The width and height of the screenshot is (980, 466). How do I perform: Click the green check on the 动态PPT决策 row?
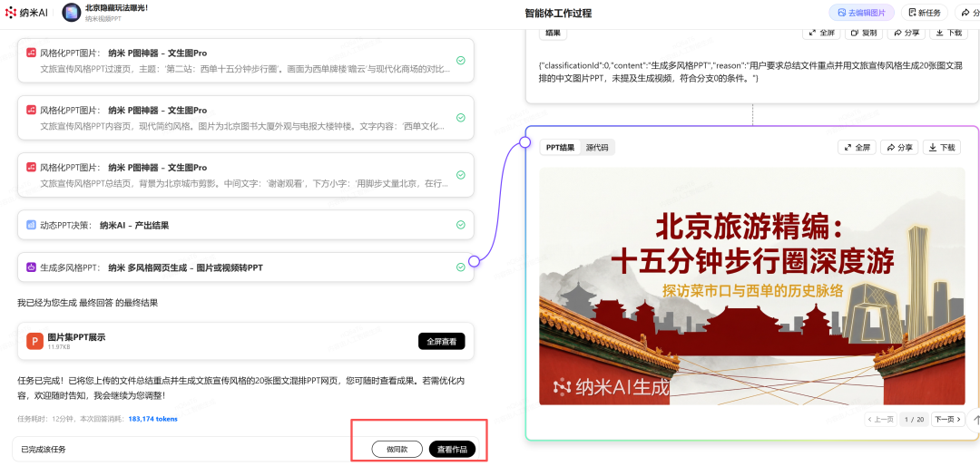461,225
